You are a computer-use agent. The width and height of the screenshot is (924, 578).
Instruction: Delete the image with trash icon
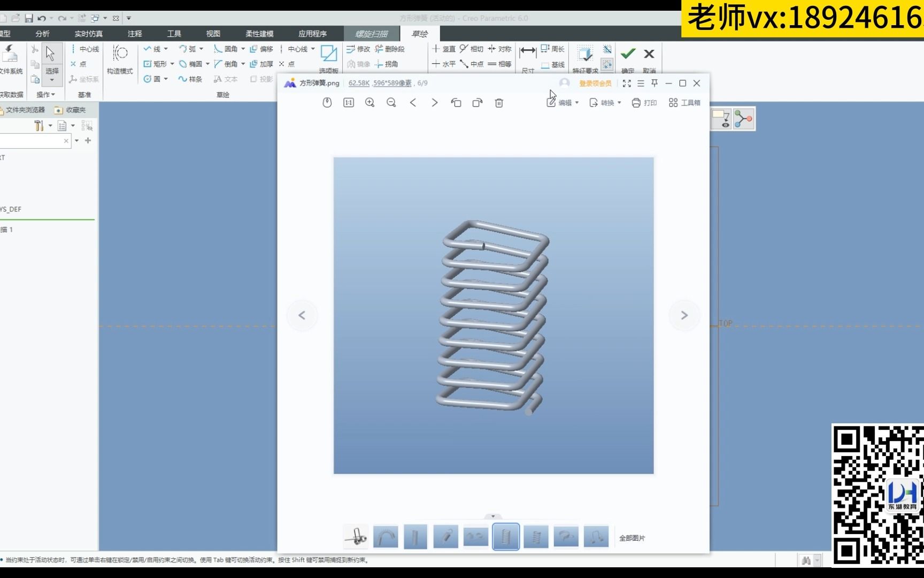point(499,103)
